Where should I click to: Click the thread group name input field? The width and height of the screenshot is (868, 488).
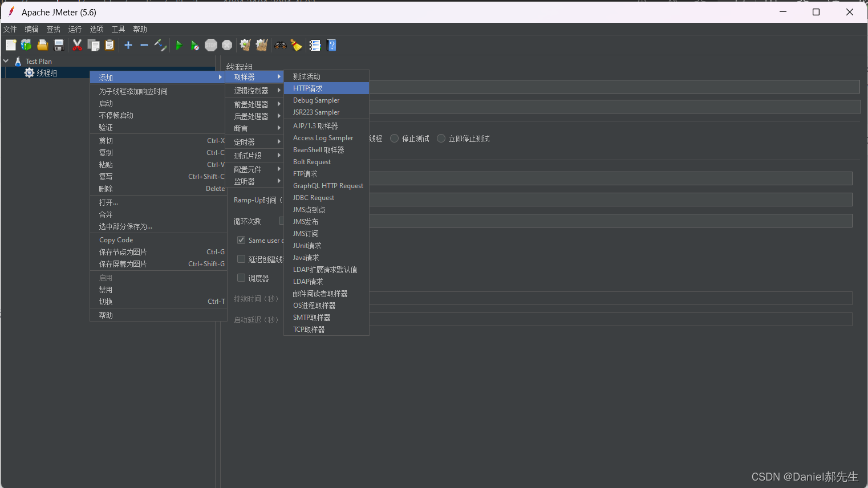click(614, 87)
